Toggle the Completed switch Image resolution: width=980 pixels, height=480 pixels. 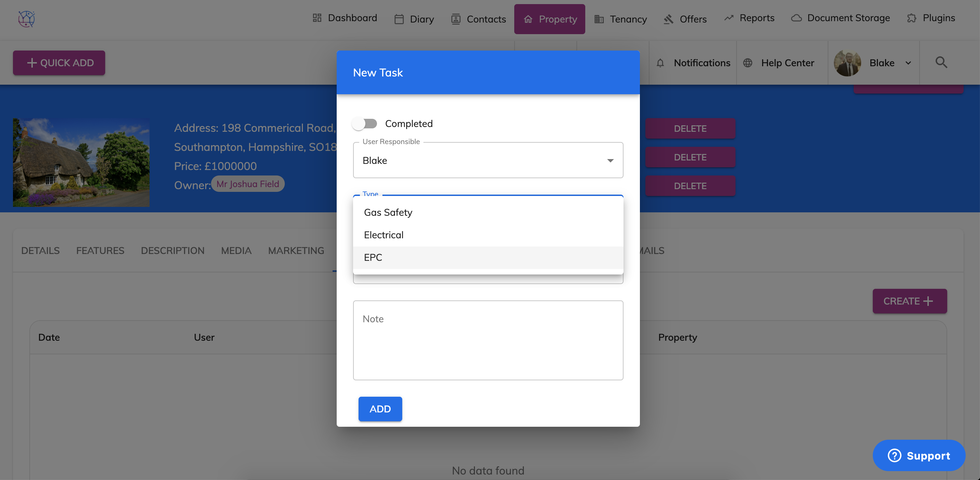pyautogui.click(x=364, y=124)
